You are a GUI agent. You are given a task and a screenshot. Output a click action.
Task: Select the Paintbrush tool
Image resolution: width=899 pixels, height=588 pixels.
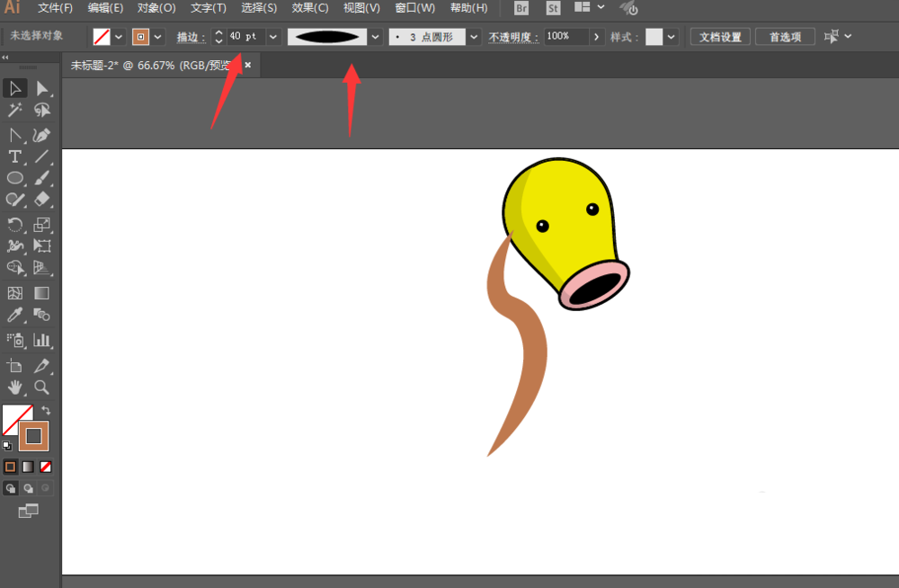[42, 178]
